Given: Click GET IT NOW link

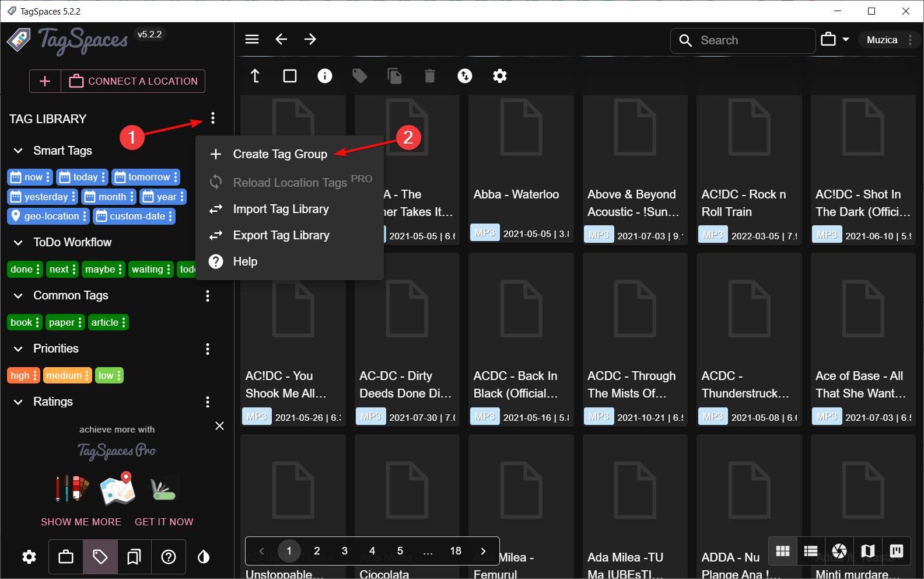Looking at the screenshot, I should pos(164,522).
